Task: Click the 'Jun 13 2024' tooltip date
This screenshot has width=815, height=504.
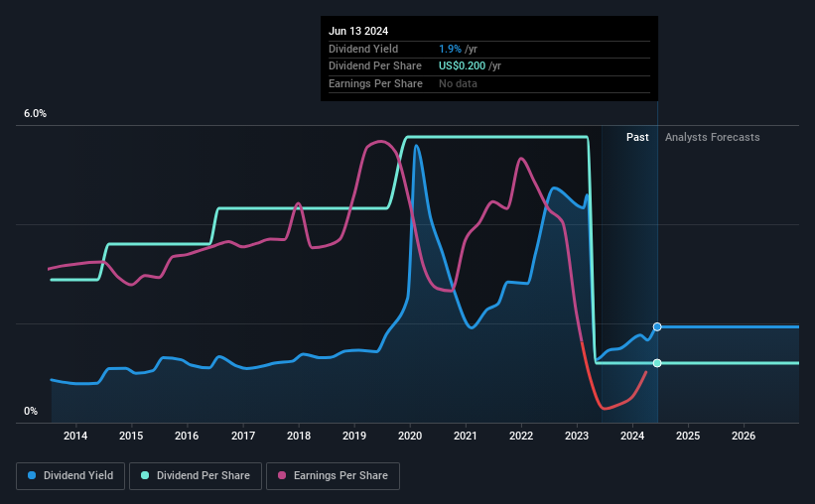Action: [358, 31]
